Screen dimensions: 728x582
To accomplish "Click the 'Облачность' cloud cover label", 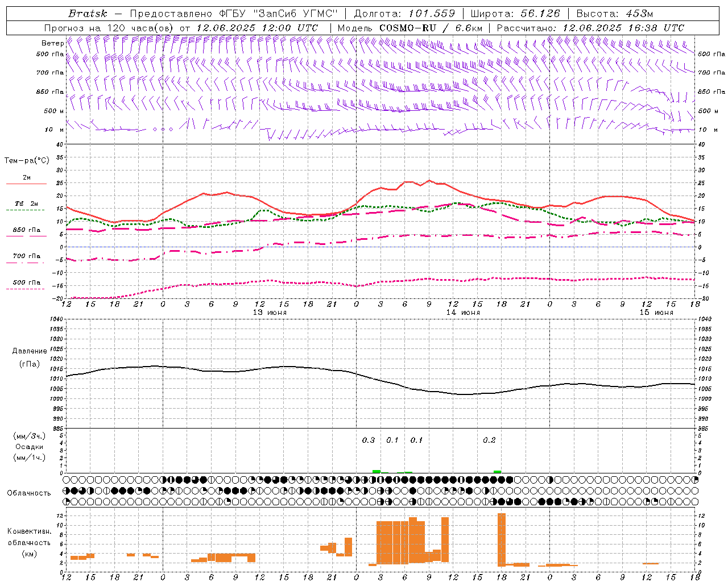I will click(29, 493).
